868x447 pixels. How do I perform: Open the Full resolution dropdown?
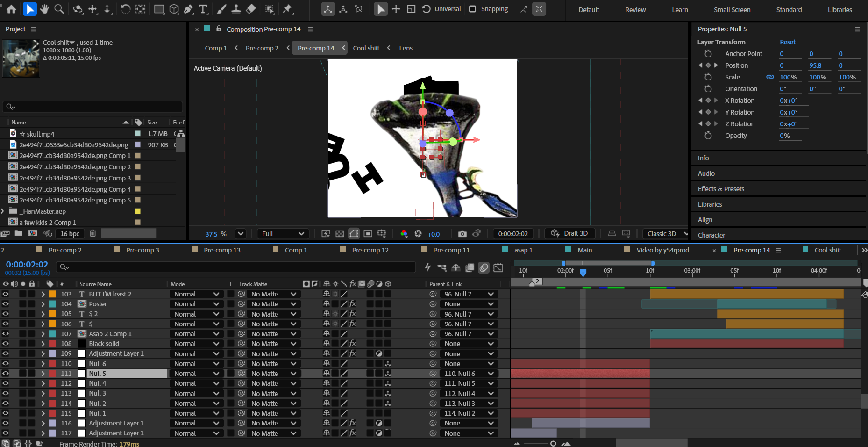(283, 234)
